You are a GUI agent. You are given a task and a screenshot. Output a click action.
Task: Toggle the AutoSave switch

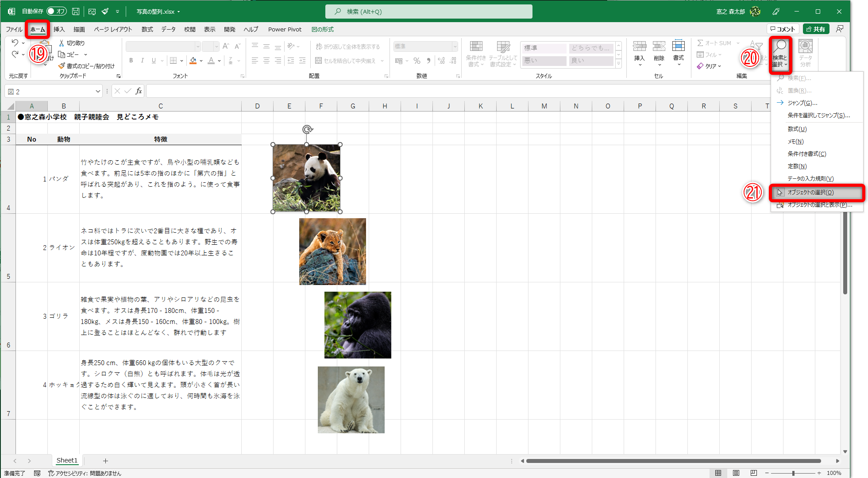(x=56, y=12)
